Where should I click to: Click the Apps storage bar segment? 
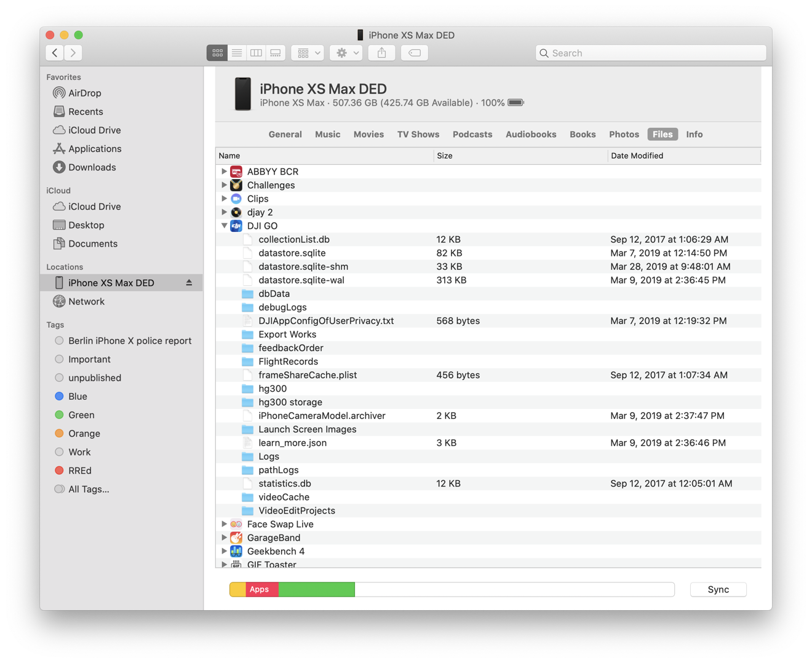coord(262,589)
